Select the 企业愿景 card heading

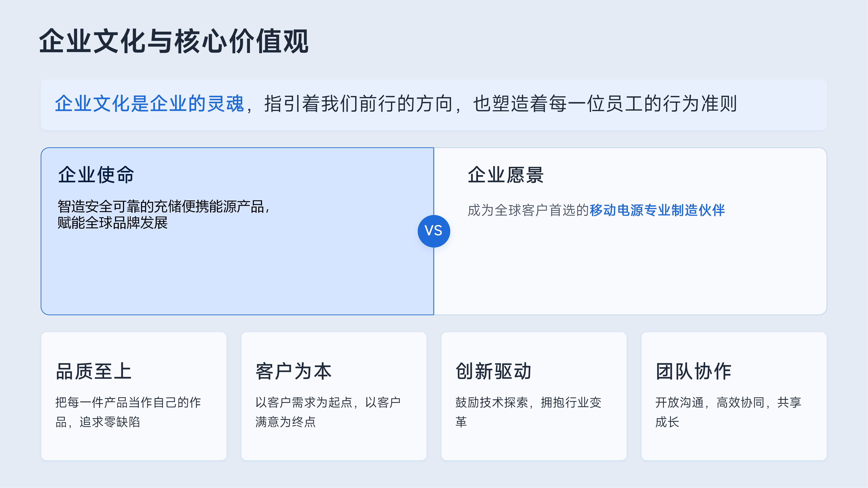505,175
